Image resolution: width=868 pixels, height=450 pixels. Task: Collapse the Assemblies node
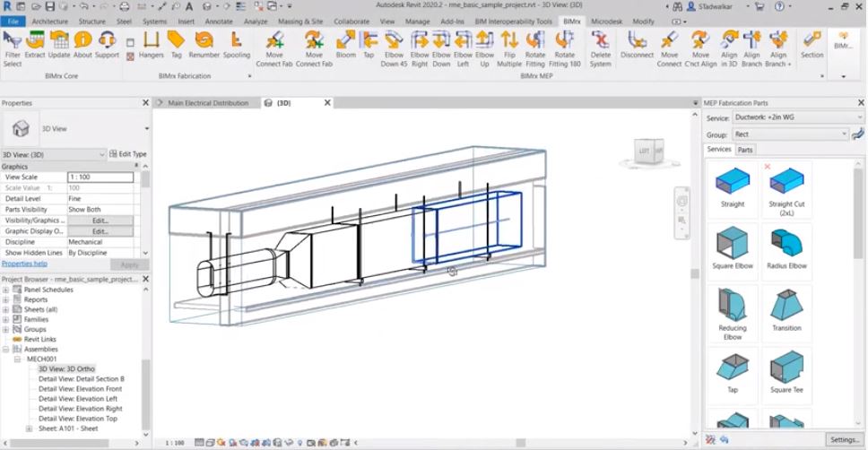tap(5, 350)
